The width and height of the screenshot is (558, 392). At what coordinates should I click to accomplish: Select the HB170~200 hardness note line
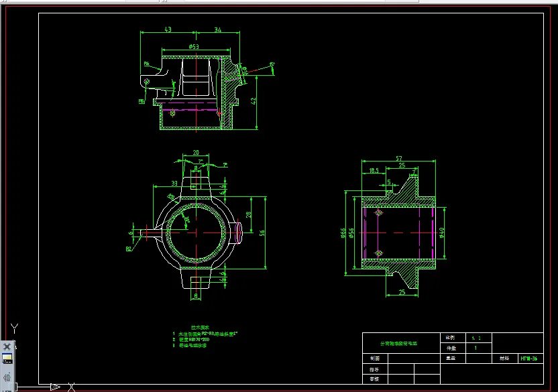pos(191,340)
